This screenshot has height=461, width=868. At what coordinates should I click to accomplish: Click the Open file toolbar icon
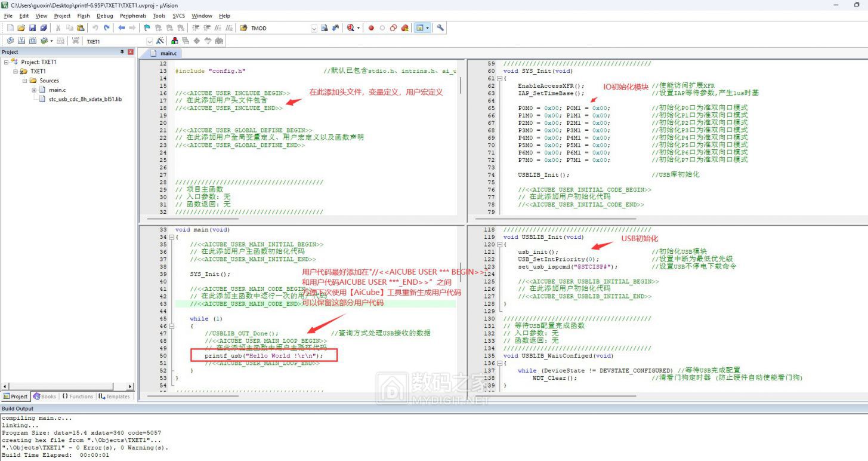click(x=21, y=28)
